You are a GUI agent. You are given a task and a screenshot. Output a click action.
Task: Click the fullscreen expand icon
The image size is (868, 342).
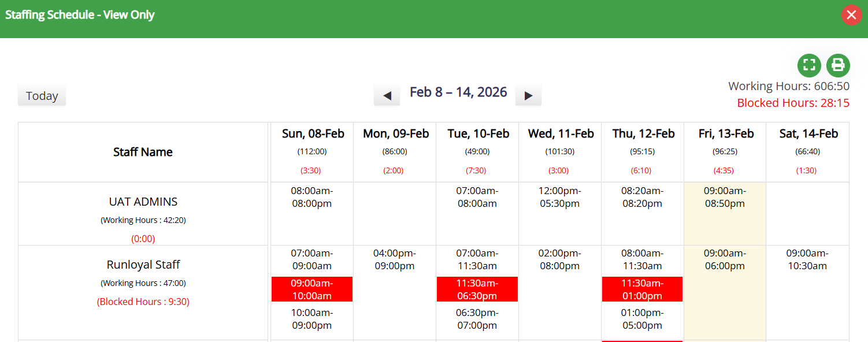tap(809, 65)
